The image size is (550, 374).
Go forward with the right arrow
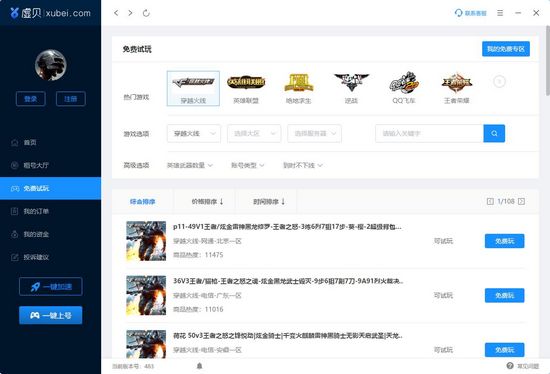click(130, 13)
